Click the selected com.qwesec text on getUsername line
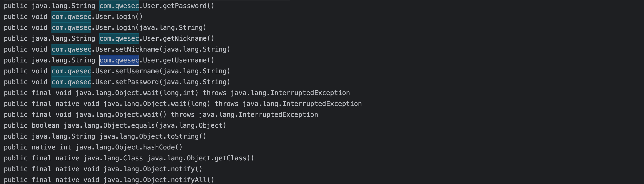 [119, 60]
